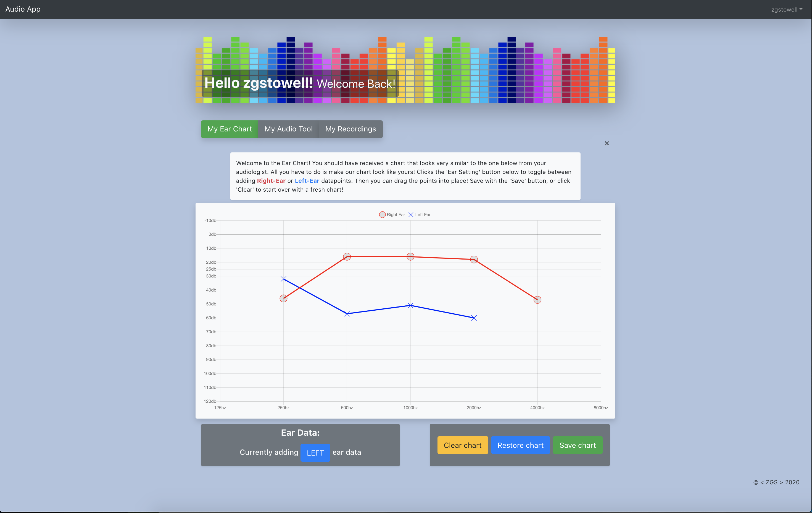This screenshot has height=513, width=812.
Task: Switch to the My Recordings tab
Action: (x=350, y=129)
